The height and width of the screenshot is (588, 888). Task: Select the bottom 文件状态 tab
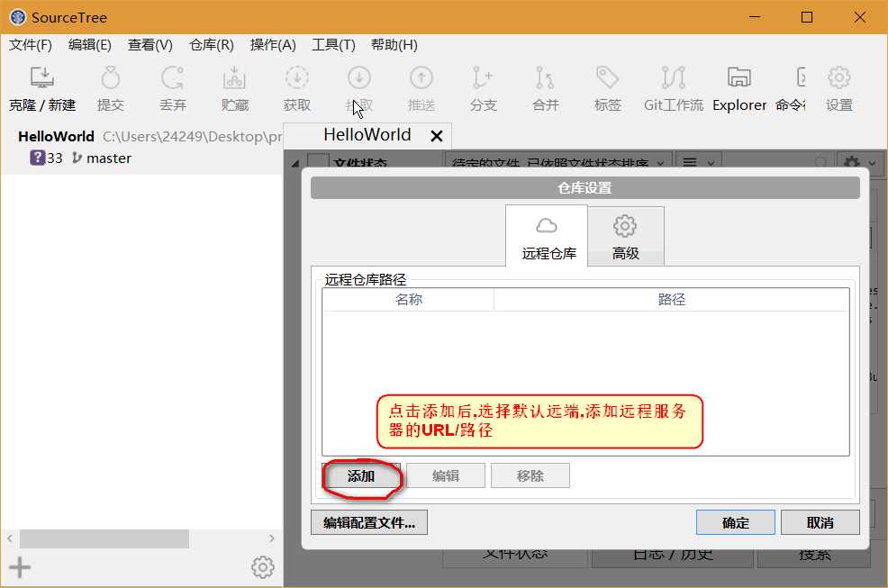pyautogui.click(x=515, y=556)
